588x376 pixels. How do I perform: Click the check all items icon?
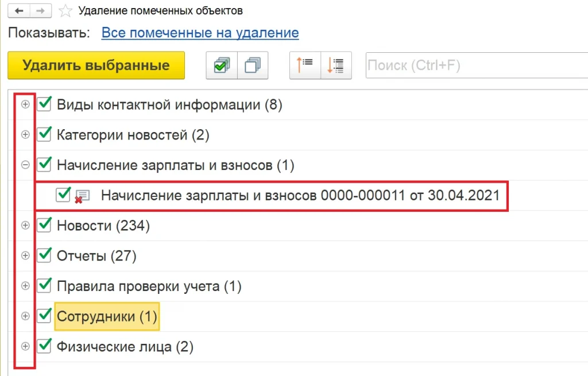click(x=222, y=65)
